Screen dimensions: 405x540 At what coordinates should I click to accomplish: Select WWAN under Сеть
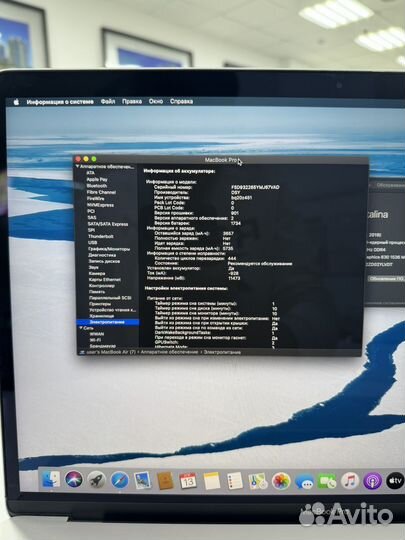coord(96,334)
